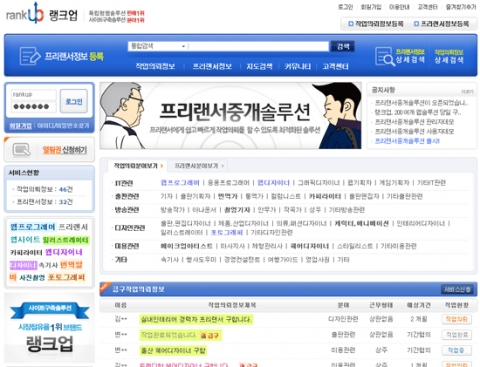Open 작업의뢰정보 상세검색

[x=449, y=56]
